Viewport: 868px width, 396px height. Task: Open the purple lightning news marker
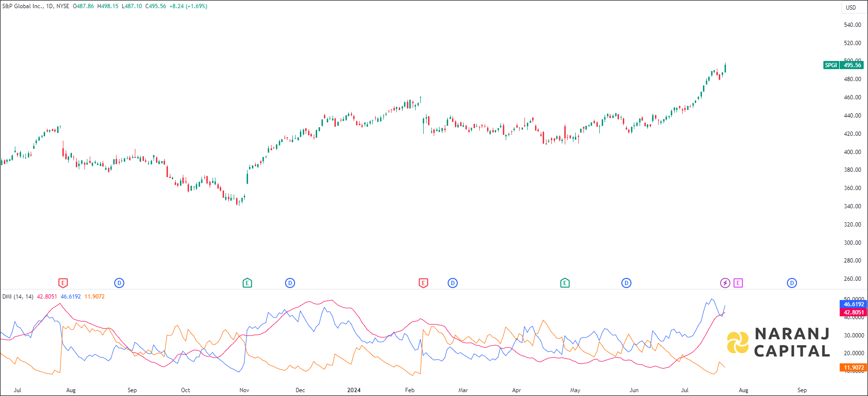[725, 283]
